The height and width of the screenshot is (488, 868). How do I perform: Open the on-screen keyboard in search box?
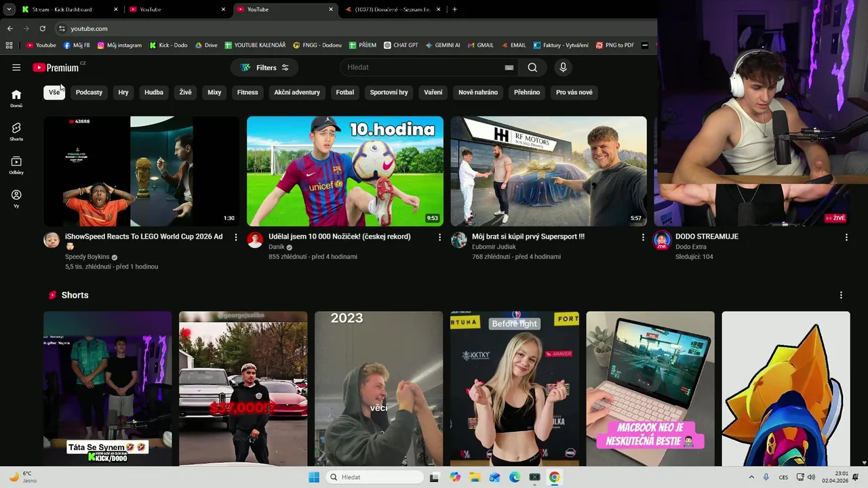coord(509,67)
